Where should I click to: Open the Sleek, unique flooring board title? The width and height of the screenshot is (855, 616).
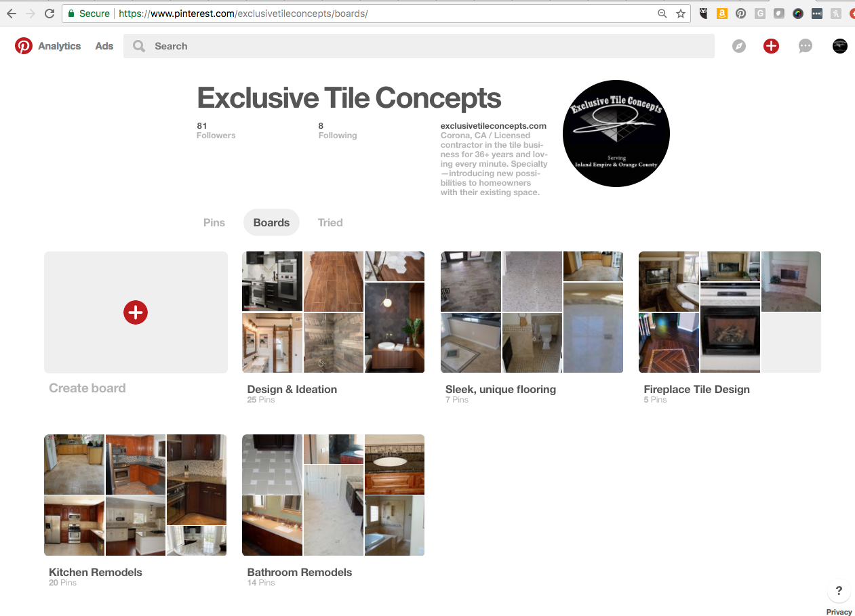[x=500, y=389]
